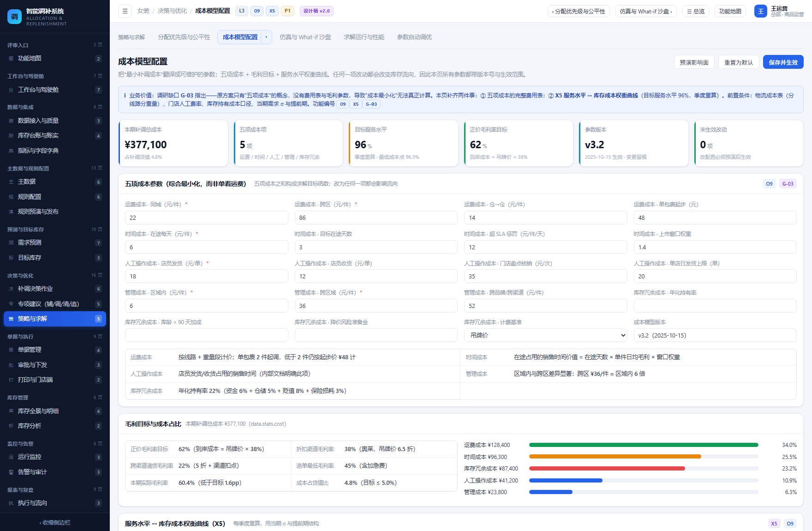Click the 设计稿 v2.0 badge
The width and height of the screenshot is (812, 531).
[x=316, y=11]
